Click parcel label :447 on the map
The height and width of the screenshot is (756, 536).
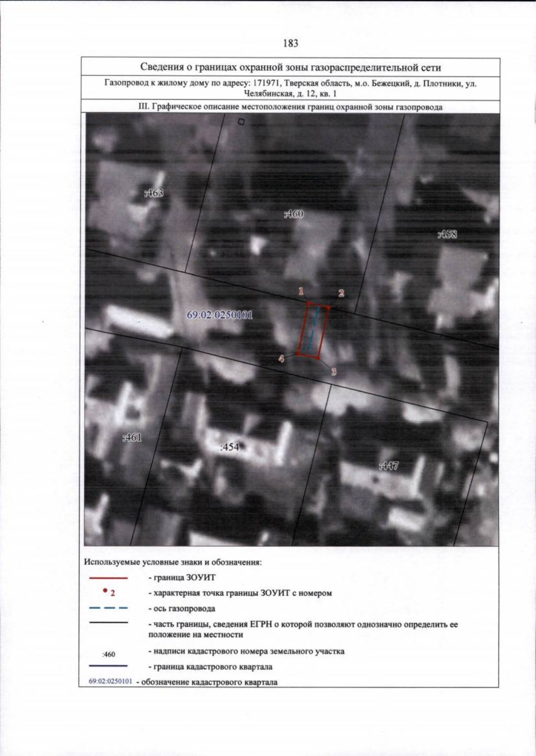pyautogui.click(x=388, y=466)
